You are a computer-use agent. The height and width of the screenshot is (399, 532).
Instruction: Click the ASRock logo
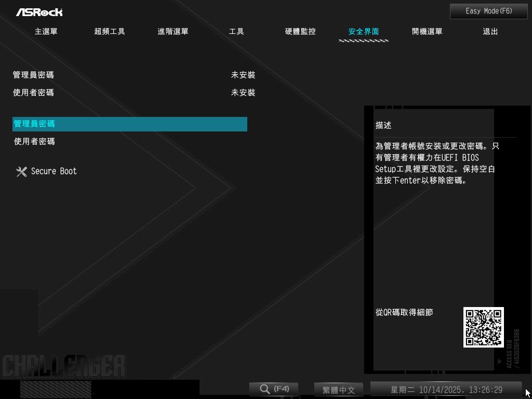[x=39, y=11]
